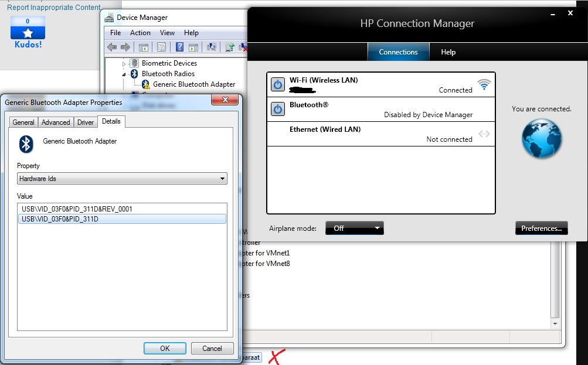Click the Bluetooth logo in the Properties dialog

(26, 144)
